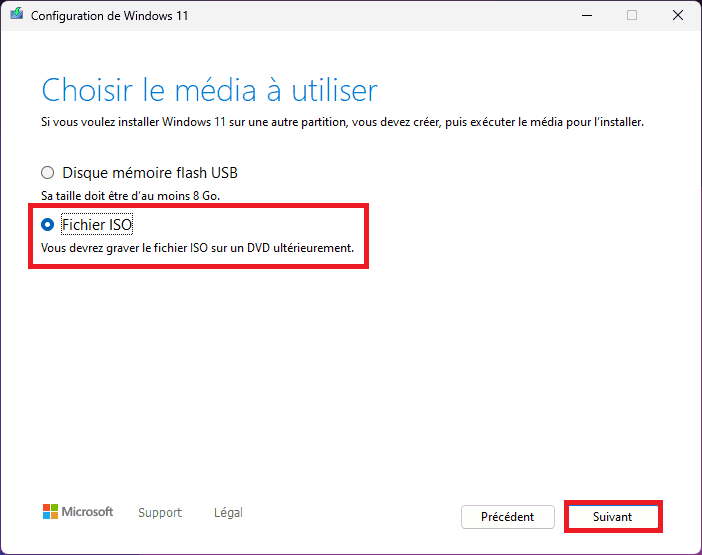Minimize the Configuration de Windows 11 window
The width and height of the screenshot is (702, 555).
[587, 15]
